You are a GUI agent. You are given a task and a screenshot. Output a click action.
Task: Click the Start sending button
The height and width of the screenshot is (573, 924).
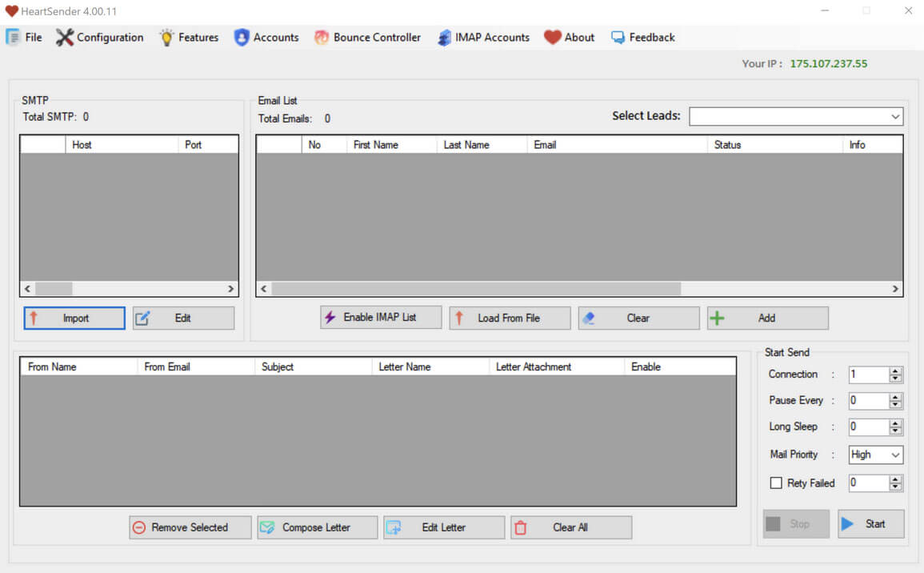(x=871, y=523)
